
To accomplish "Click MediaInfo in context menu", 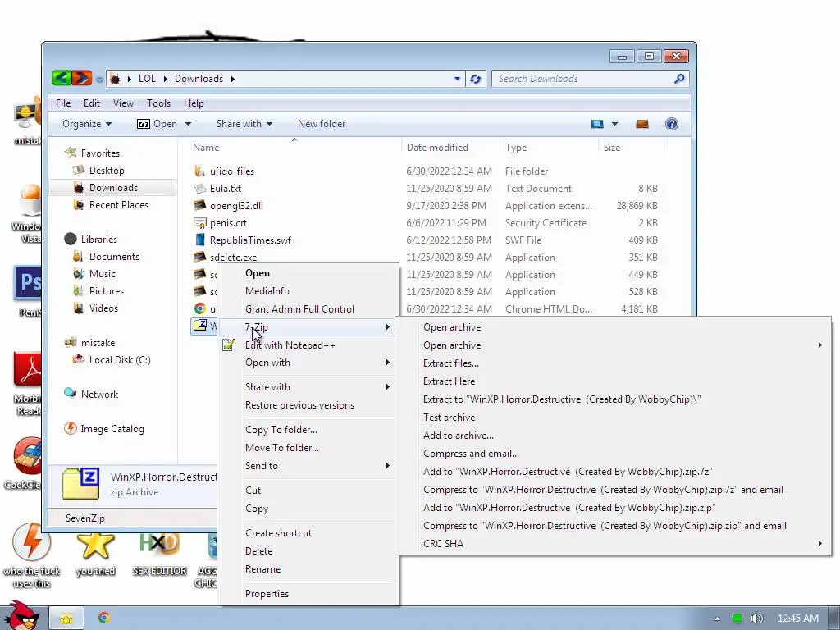I will click(x=267, y=291).
